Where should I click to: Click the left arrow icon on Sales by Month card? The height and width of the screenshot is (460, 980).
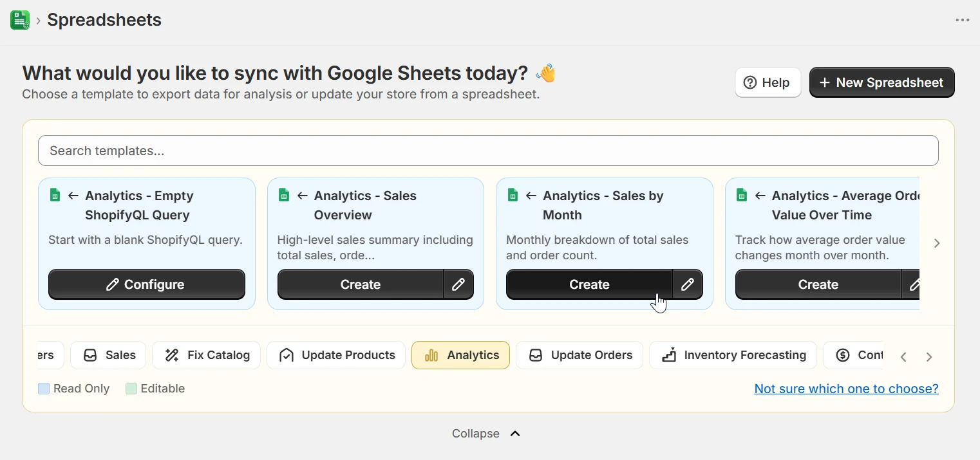tap(531, 196)
